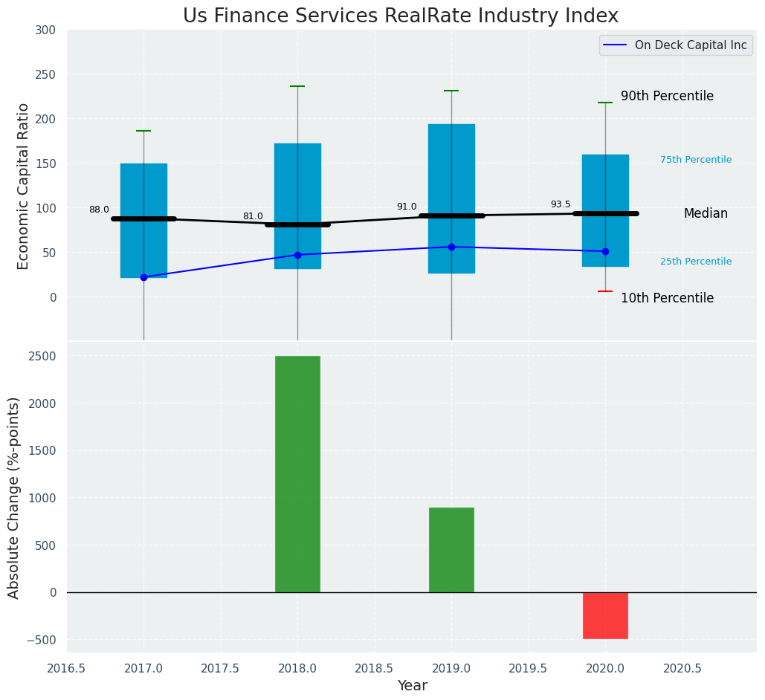Click the On Deck Capital Inc legend entry
Viewport: 765px width, 700px height.
pos(690,45)
